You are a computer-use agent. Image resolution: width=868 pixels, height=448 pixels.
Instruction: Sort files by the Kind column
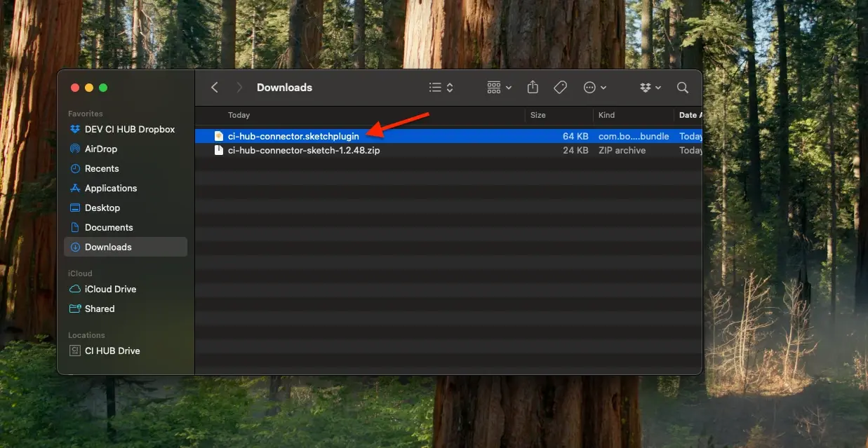coord(606,115)
